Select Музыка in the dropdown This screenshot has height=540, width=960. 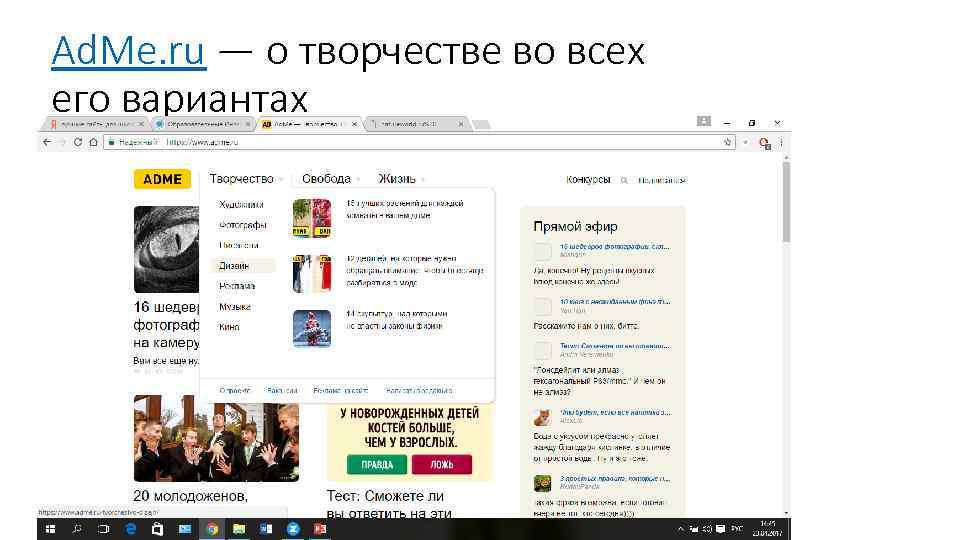(x=235, y=307)
